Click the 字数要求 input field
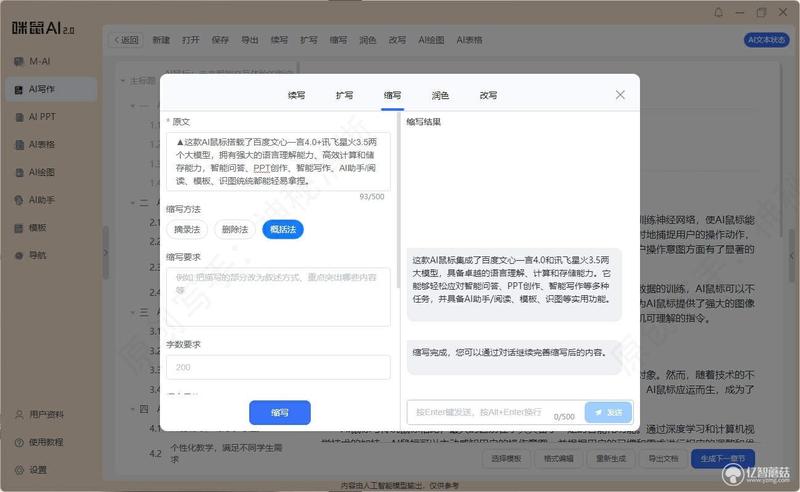 (x=278, y=367)
